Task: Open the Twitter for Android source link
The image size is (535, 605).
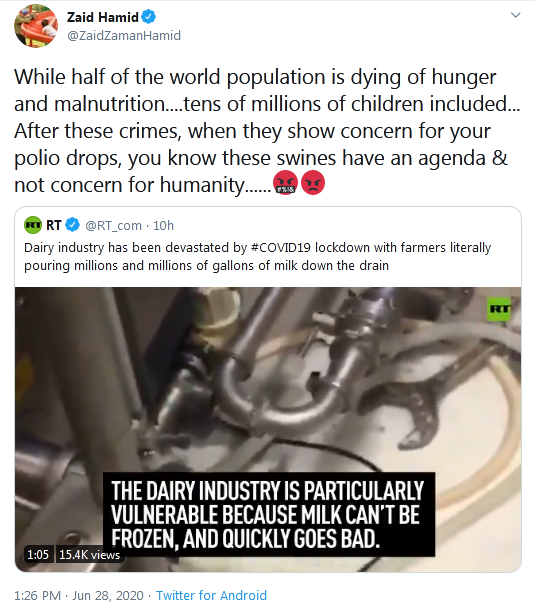Action: [211, 595]
